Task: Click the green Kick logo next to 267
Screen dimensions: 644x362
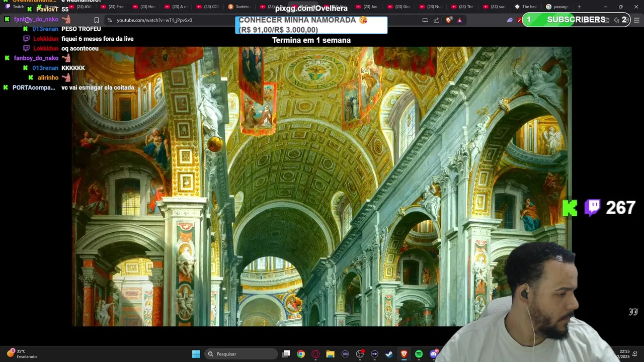Action: coord(570,208)
